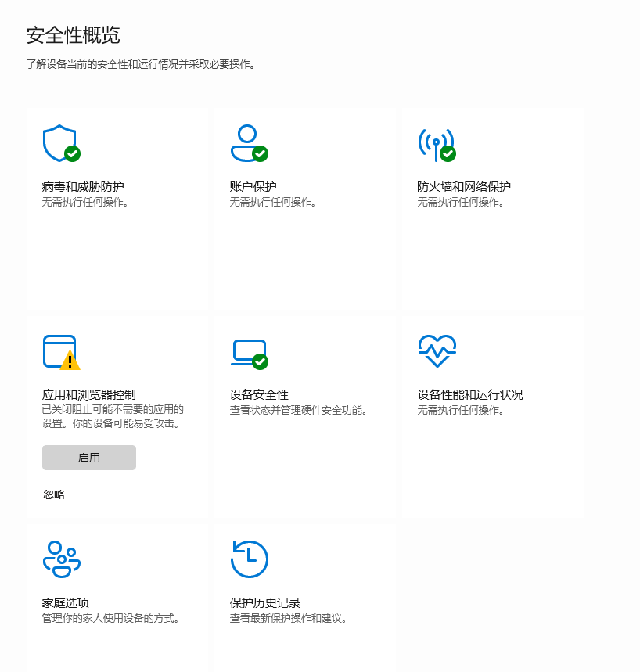Click the 启用 button

tap(89, 458)
